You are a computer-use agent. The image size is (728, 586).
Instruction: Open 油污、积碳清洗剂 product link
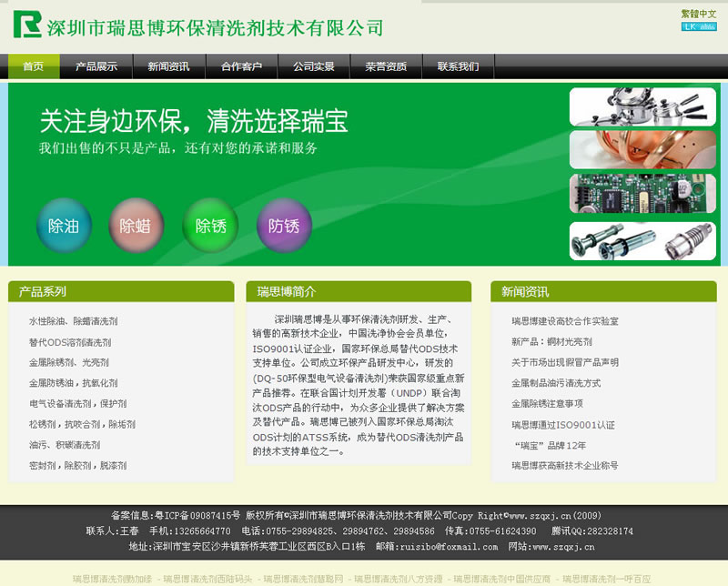65,445
